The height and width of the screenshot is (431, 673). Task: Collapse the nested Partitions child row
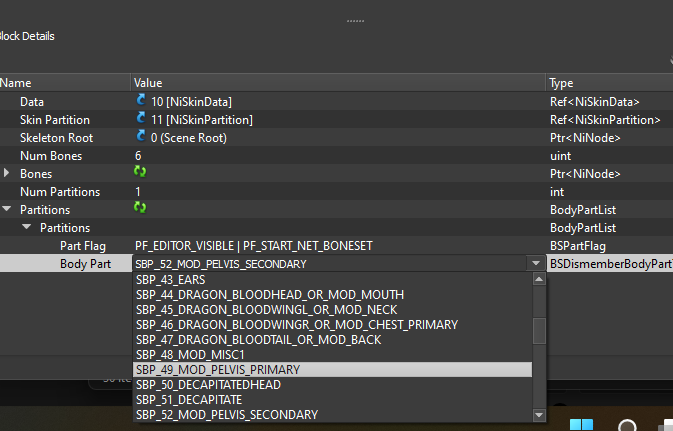(x=27, y=227)
